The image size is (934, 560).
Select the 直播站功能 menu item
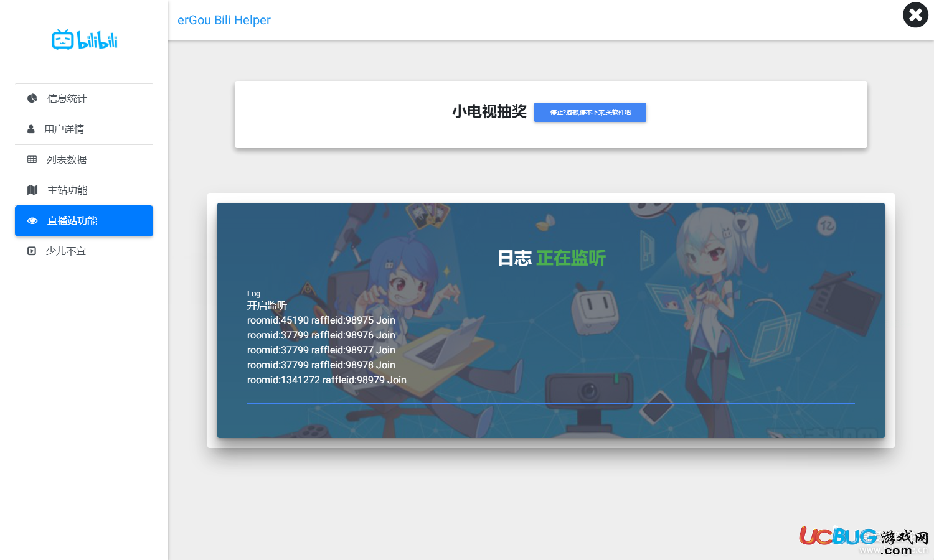(84, 221)
